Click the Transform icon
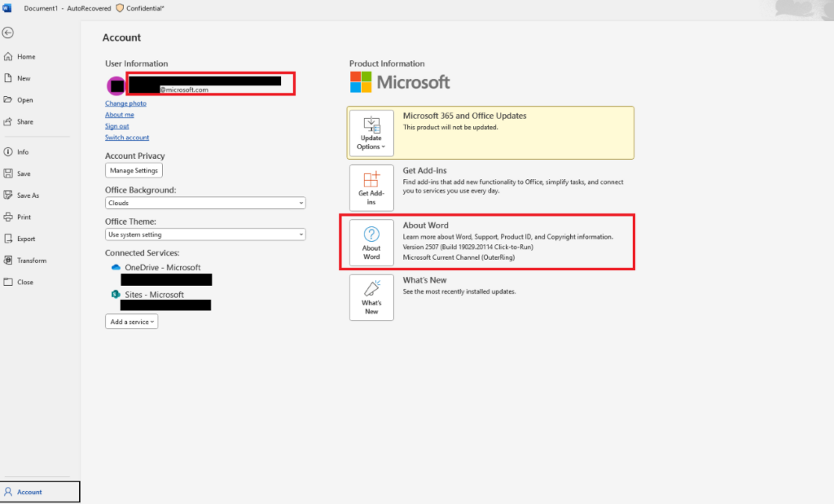This screenshot has width=834, height=504. (x=8, y=260)
